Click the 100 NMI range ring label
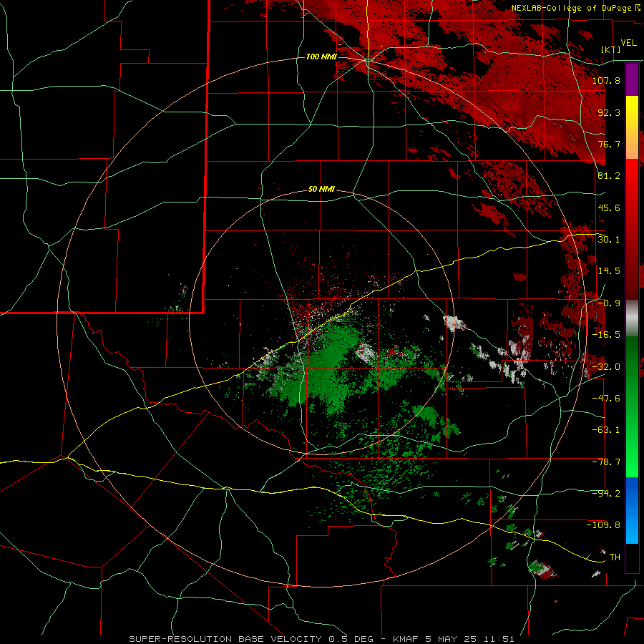 coord(321,57)
